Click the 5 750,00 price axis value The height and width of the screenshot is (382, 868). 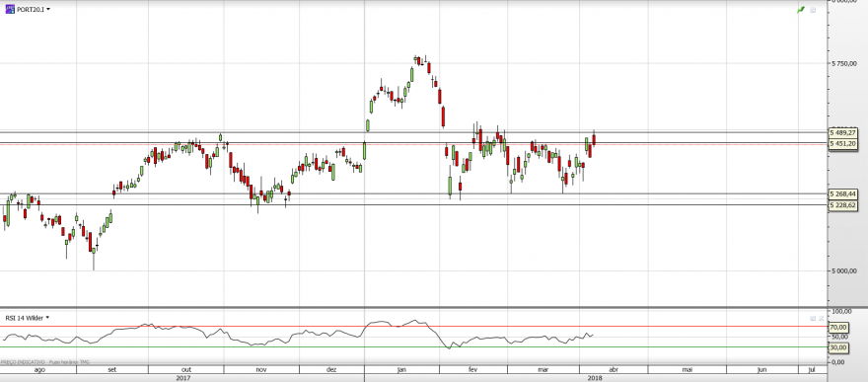[844, 64]
